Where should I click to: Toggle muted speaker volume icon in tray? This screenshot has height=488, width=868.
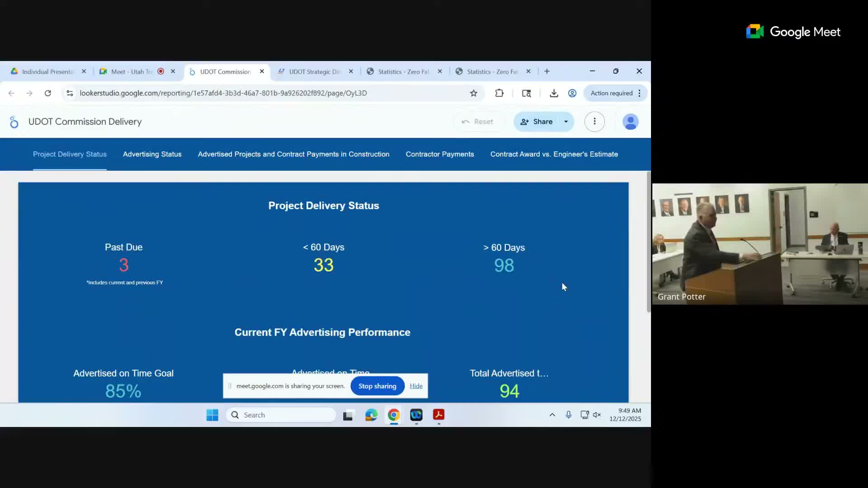pos(597,415)
